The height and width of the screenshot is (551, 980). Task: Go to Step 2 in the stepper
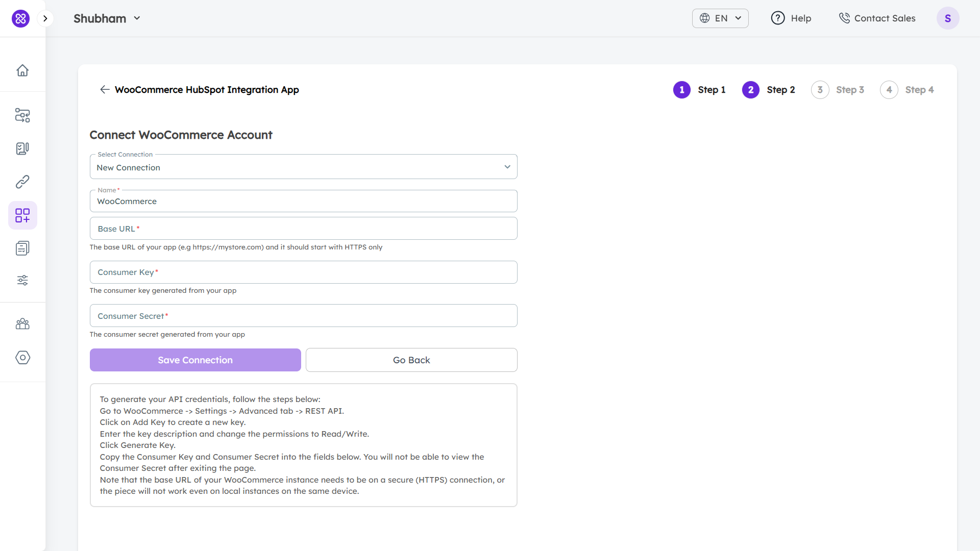(769, 90)
